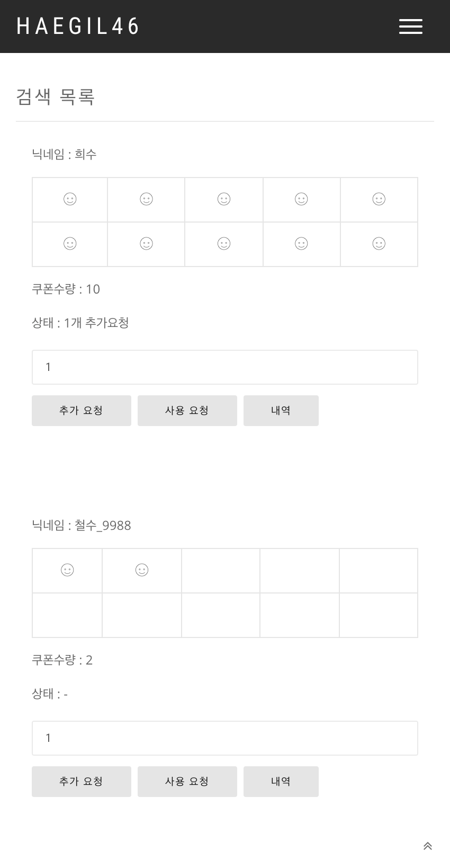Screen dimensions: 450x868
Task: Click the quantity input field under 희수
Action: pyautogui.click(x=225, y=367)
